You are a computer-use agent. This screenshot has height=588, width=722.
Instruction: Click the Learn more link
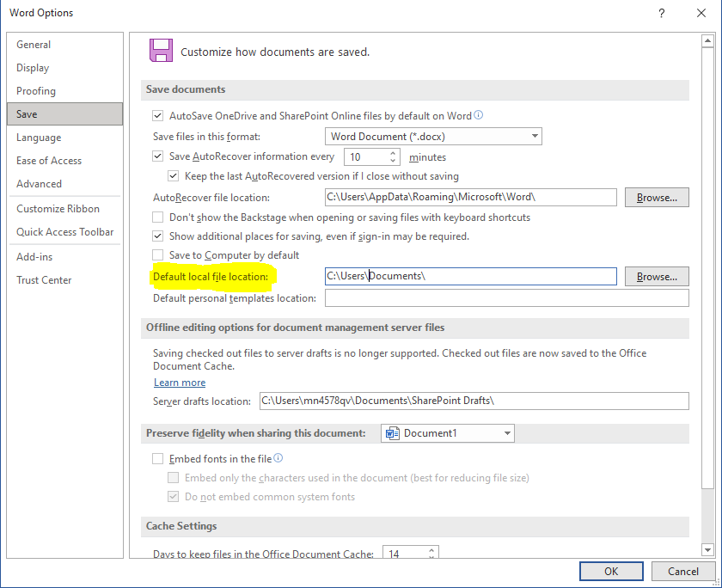pyautogui.click(x=180, y=383)
